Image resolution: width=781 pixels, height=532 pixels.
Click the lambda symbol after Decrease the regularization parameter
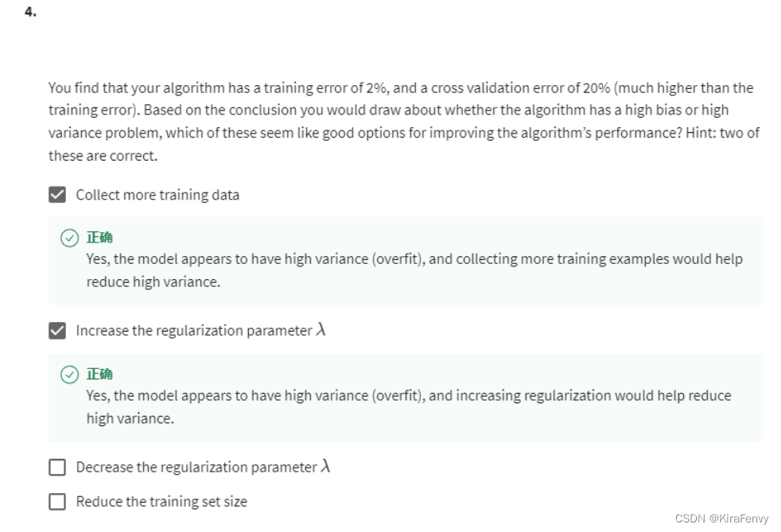tap(325, 466)
